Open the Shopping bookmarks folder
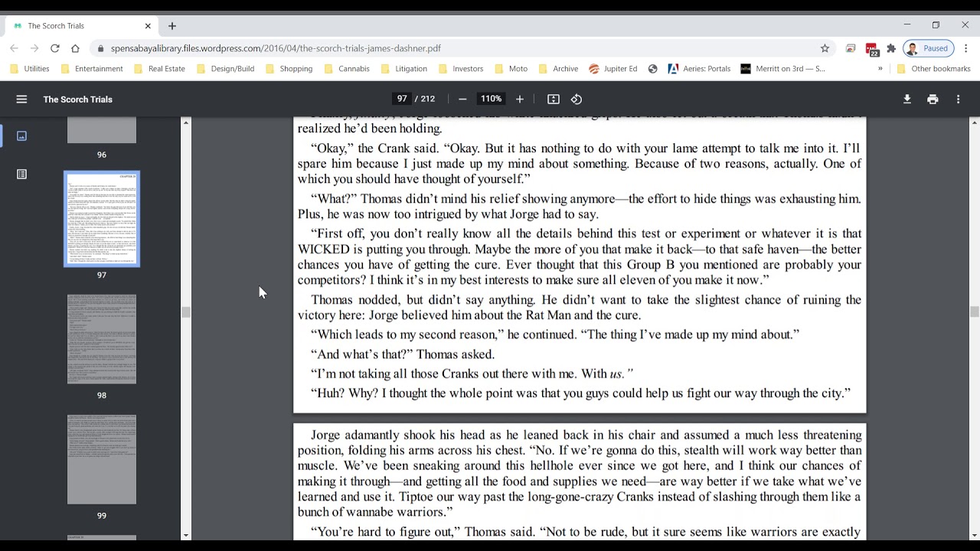980x551 pixels. pyautogui.click(x=289, y=69)
